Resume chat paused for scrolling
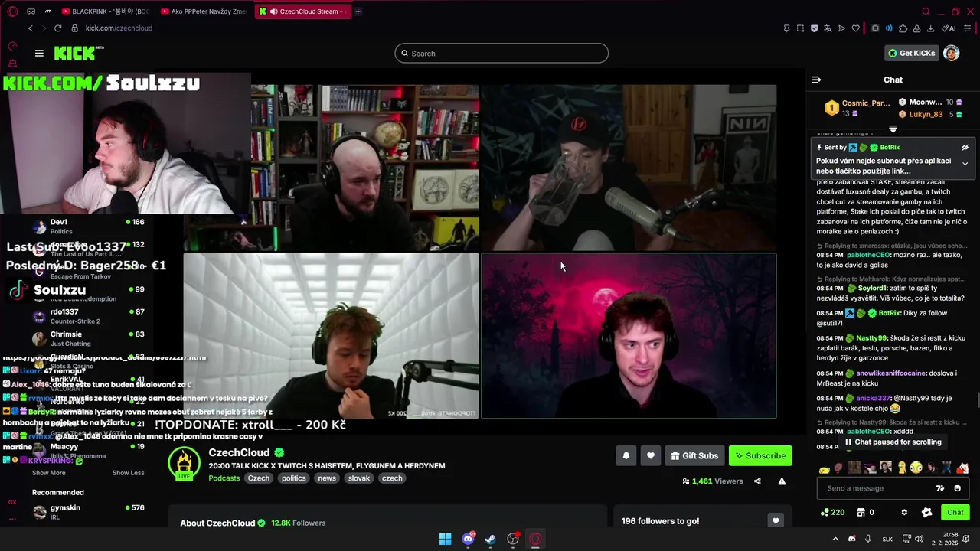980x551 pixels. [x=892, y=442]
